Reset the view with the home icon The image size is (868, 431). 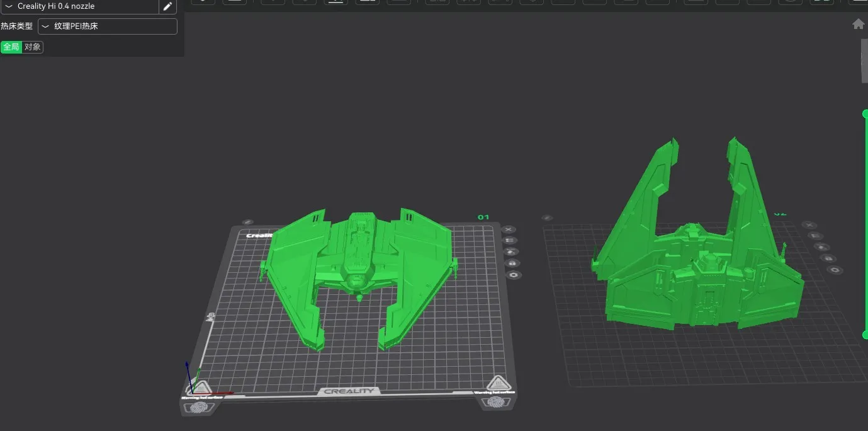pos(858,24)
